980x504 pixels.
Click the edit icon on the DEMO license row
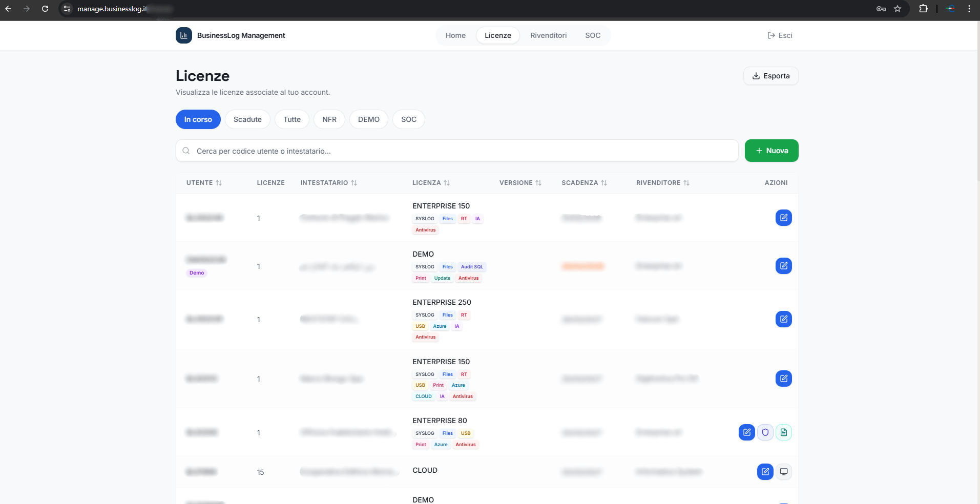point(783,266)
